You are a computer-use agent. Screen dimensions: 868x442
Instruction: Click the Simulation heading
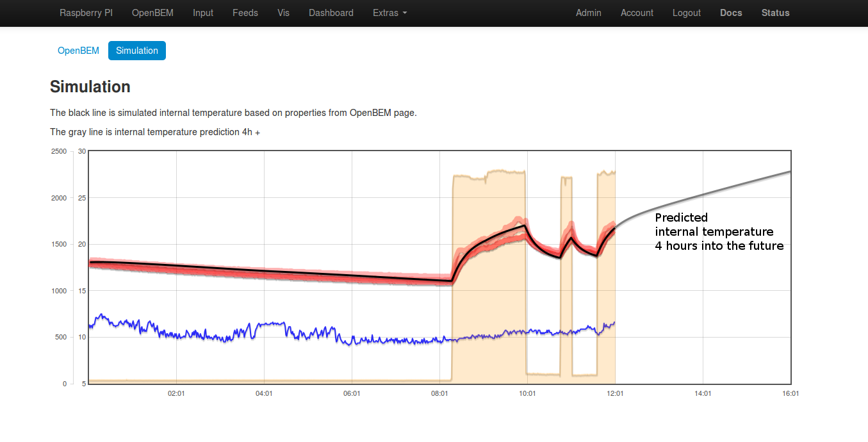click(90, 87)
